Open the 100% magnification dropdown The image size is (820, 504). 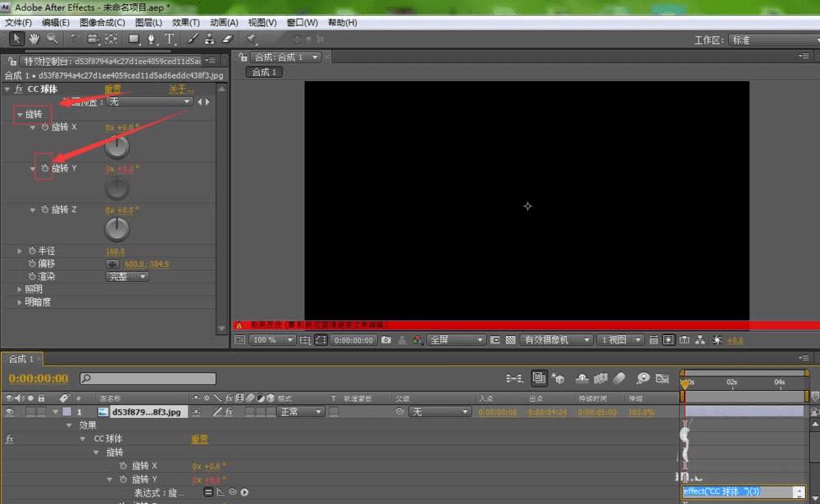pyautogui.click(x=271, y=340)
